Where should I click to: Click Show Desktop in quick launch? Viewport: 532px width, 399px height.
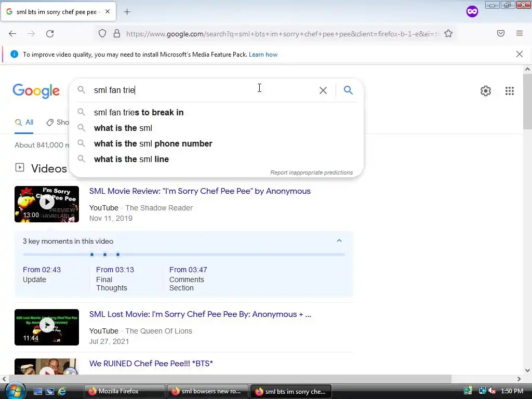click(37, 391)
